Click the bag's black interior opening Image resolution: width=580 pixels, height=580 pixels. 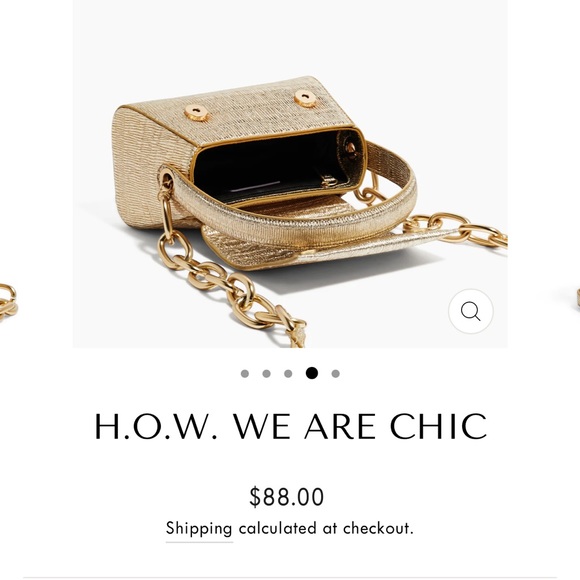coord(274,166)
